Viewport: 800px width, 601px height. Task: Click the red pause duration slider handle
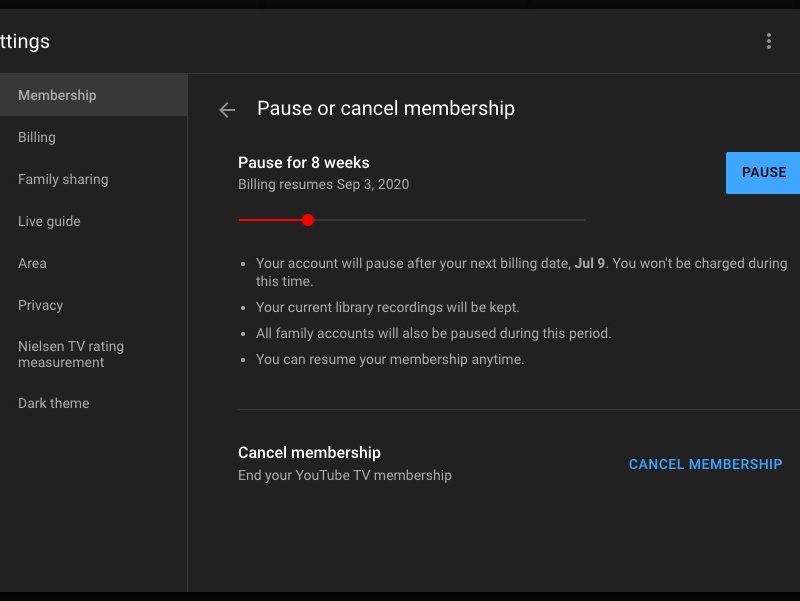[308, 220]
